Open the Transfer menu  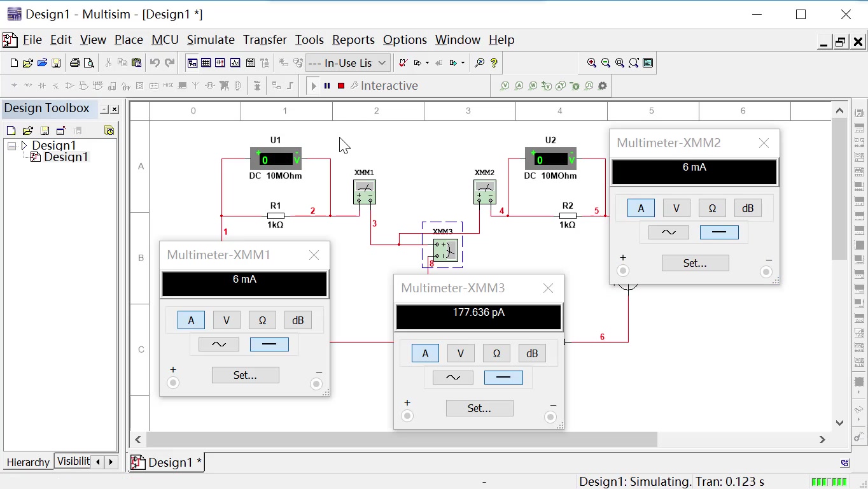tap(265, 40)
